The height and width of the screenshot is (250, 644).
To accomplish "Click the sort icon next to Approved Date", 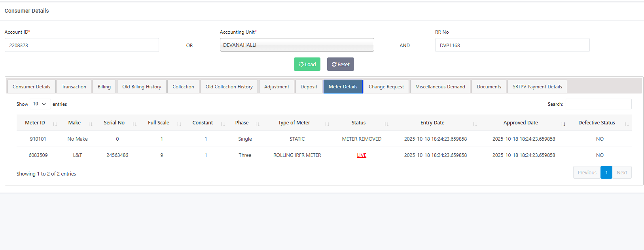I will [563, 124].
